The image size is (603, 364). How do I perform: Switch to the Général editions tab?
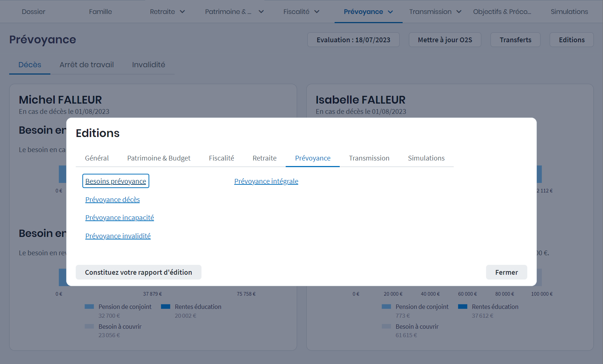coord(97,158)
